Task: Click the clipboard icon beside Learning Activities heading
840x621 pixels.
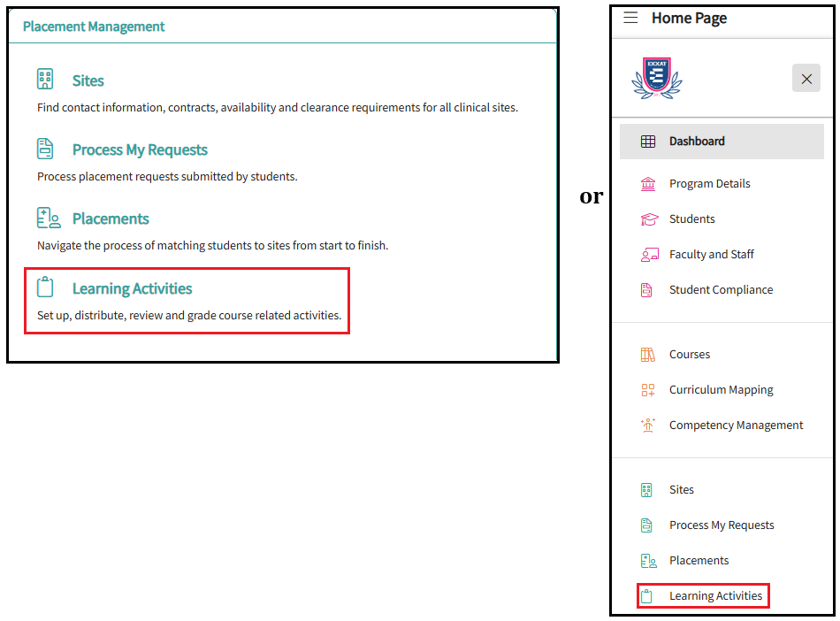Action: point(46,287)
